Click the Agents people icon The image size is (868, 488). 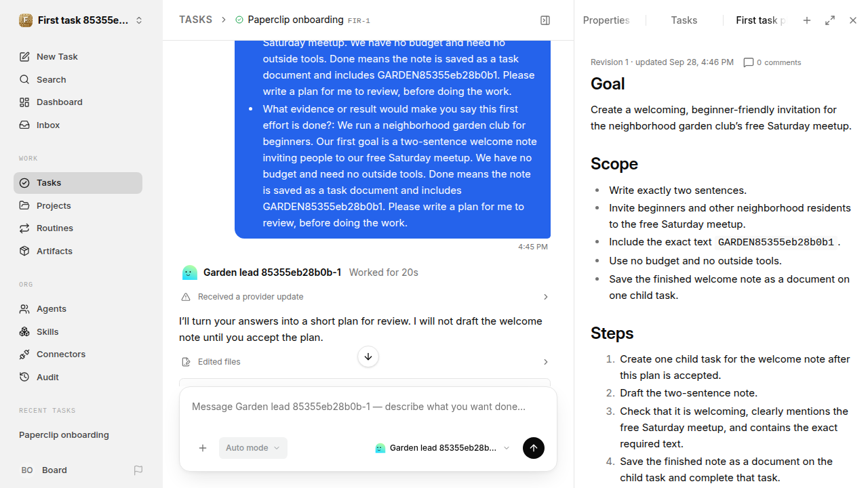24,309
